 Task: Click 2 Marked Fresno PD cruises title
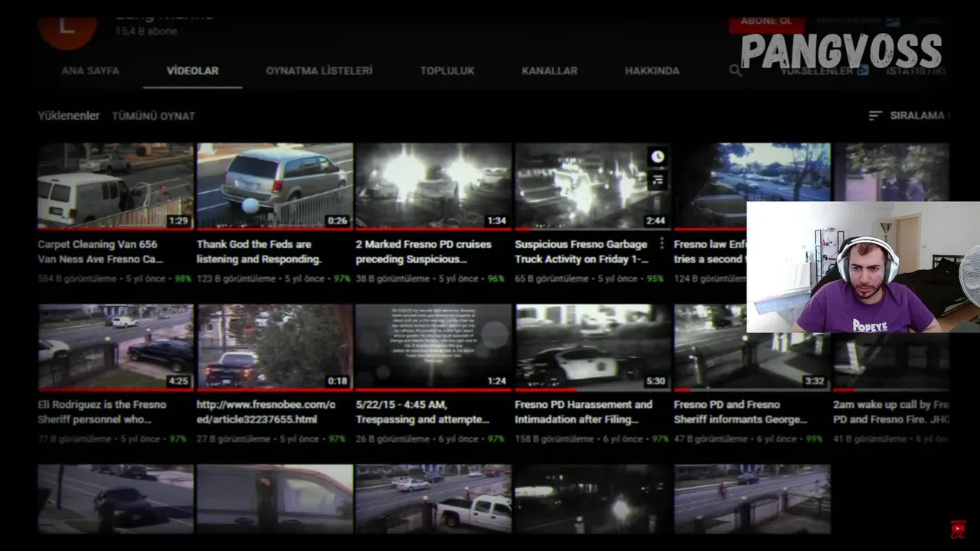click(423, 252)
